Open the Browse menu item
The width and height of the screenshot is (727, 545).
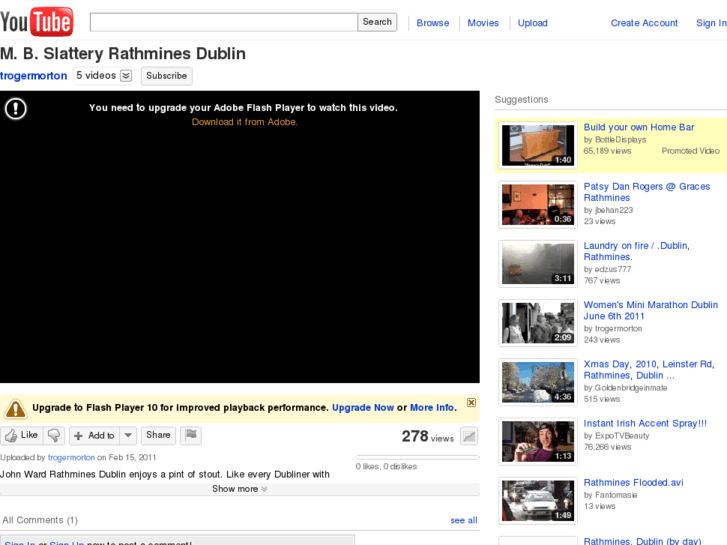click(433, 23)
